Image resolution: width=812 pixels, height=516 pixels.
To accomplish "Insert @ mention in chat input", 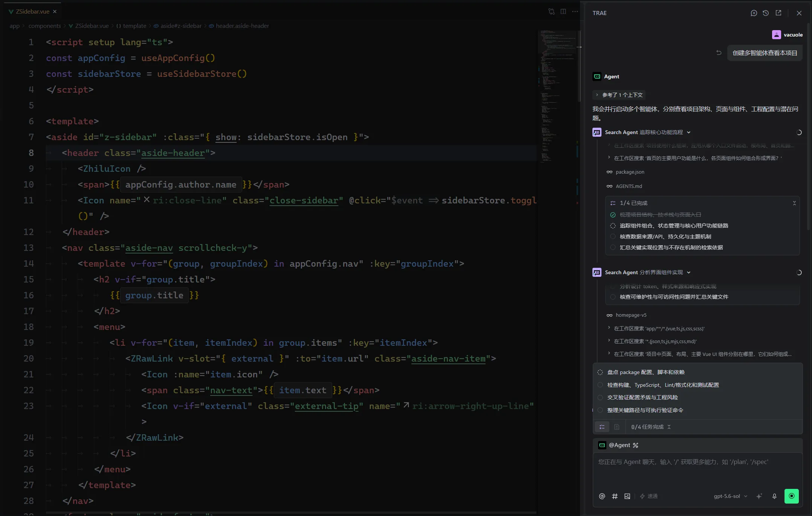I will [602, 496].
